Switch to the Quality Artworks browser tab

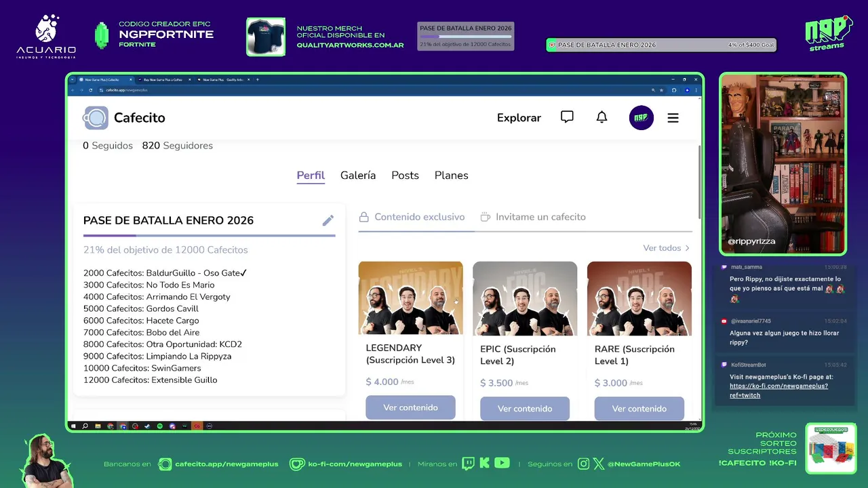[x=223, y=79]
